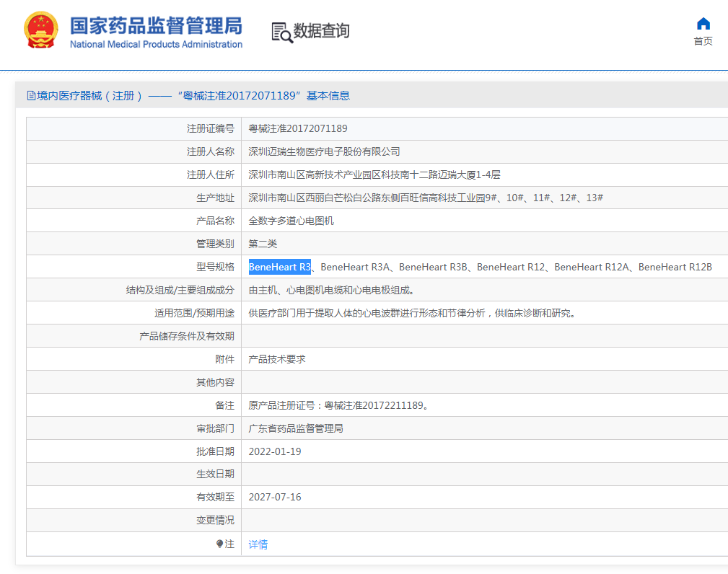Click registrant name 深圳迈瑞生物医疗电子股份有限公司
728x574 pixels.
324,151
